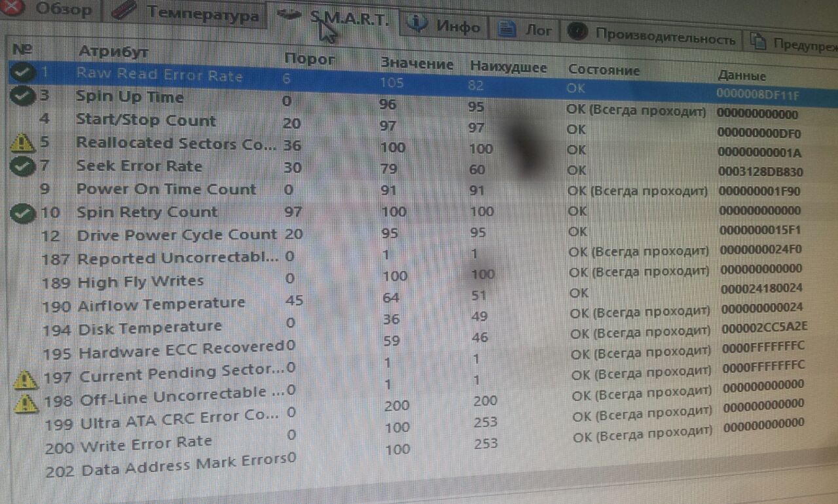
Task: Select the Raw Read Error Rate row
Action: (x=423, y=82)
